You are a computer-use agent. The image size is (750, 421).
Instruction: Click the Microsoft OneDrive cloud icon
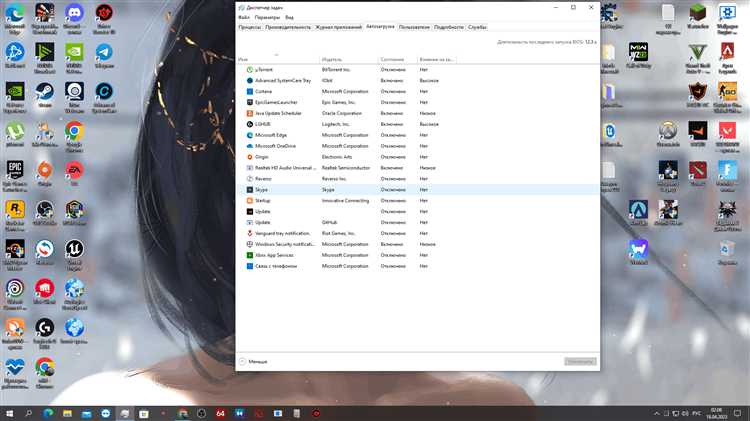(x=249, y=146)
